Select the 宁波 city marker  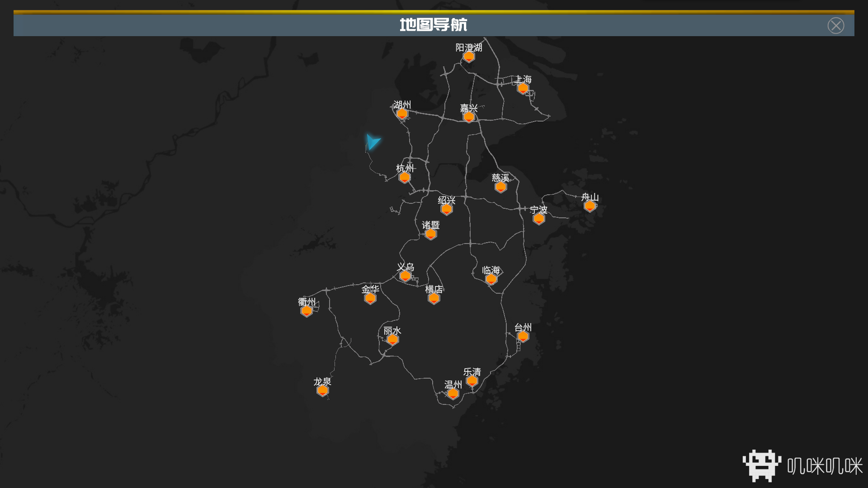click(538, 219)
